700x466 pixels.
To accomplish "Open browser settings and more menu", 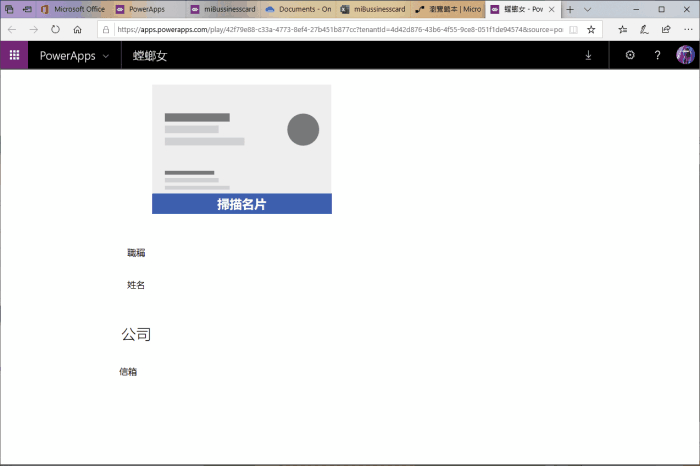I will click(x=688, y=29).
